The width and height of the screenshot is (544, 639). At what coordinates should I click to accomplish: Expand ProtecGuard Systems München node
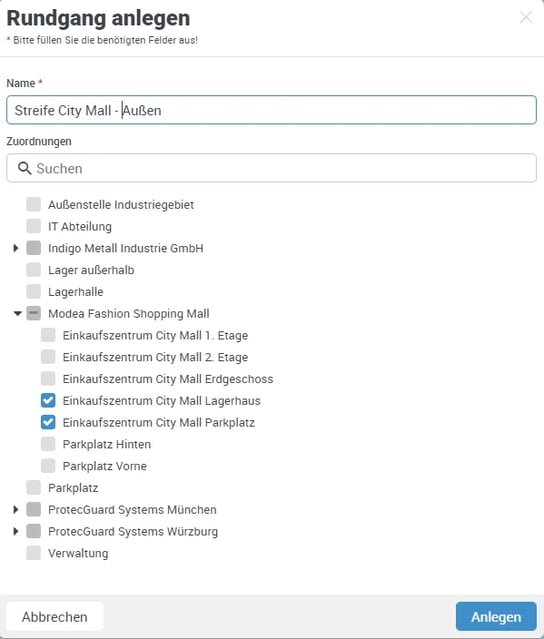point(16,509)
